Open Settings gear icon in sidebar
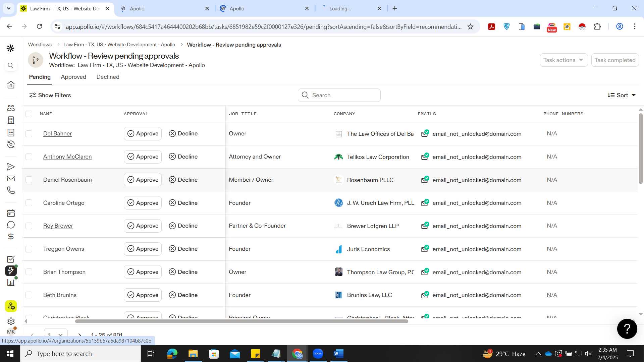 tap(11, 321)
